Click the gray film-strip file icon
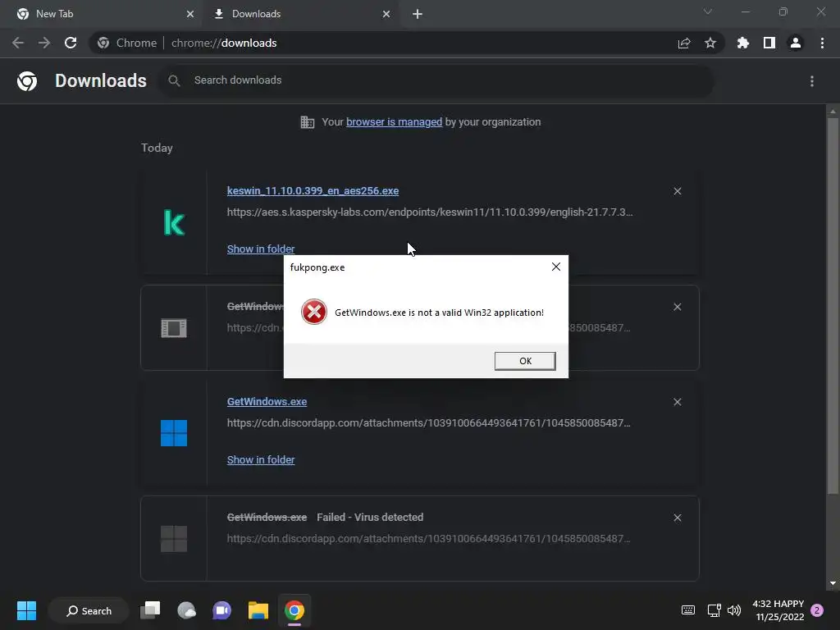This screenshot has width=840, height=630. pyautogui.click(x=174, y=328)
